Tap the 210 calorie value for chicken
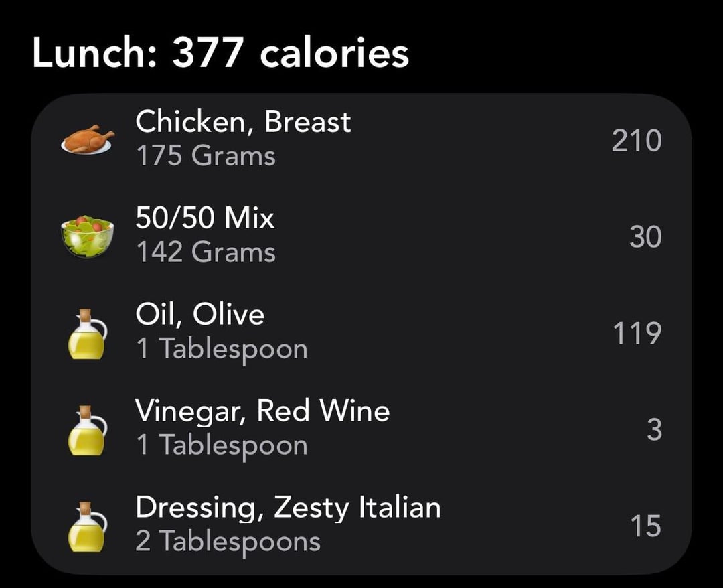This screenshot has width=723, height=588. tap(636, 141)
